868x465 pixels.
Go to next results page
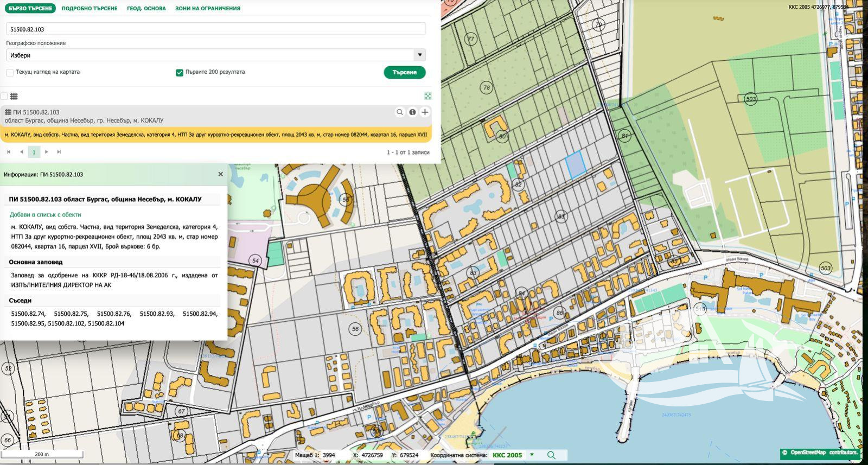(47, 152)
